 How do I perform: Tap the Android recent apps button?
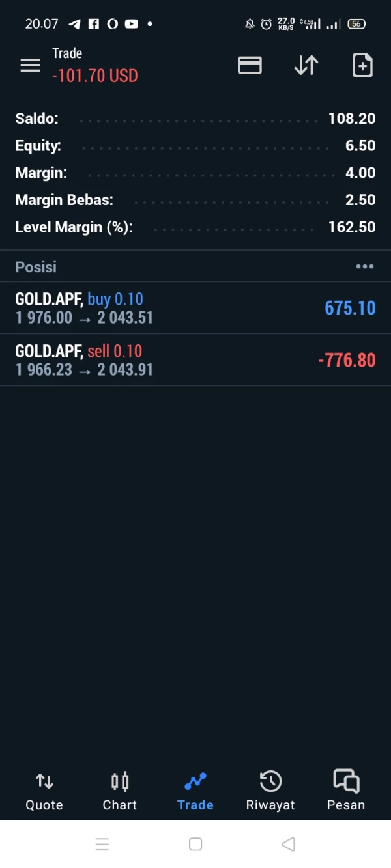[x=102, y=844]
